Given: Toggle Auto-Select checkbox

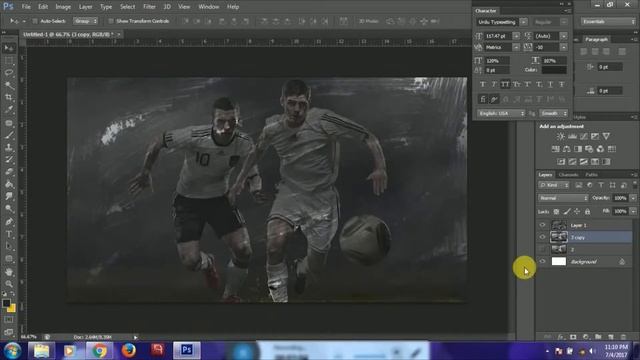Looking at the screenshot, I should pyautogui.click(x=35, y=21).
